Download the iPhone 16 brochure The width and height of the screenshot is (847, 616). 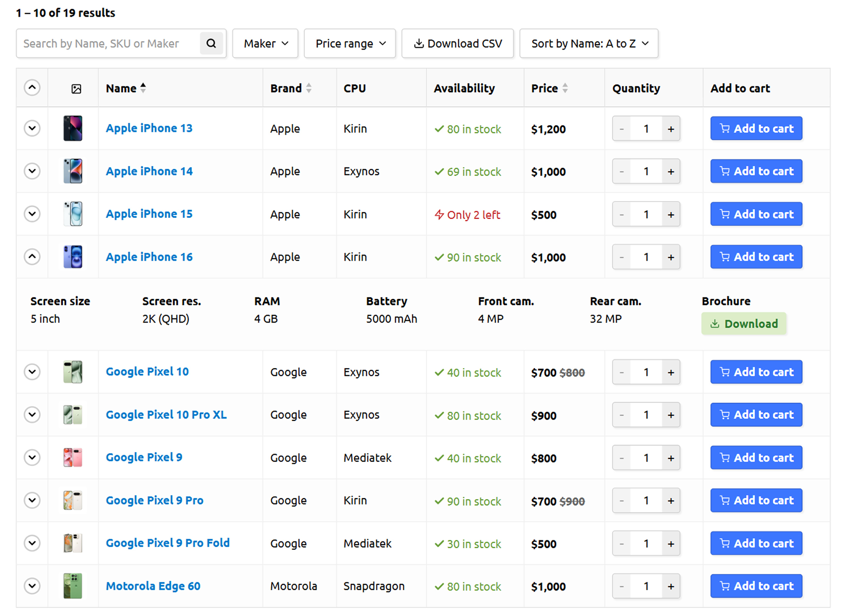coord(743,324)
